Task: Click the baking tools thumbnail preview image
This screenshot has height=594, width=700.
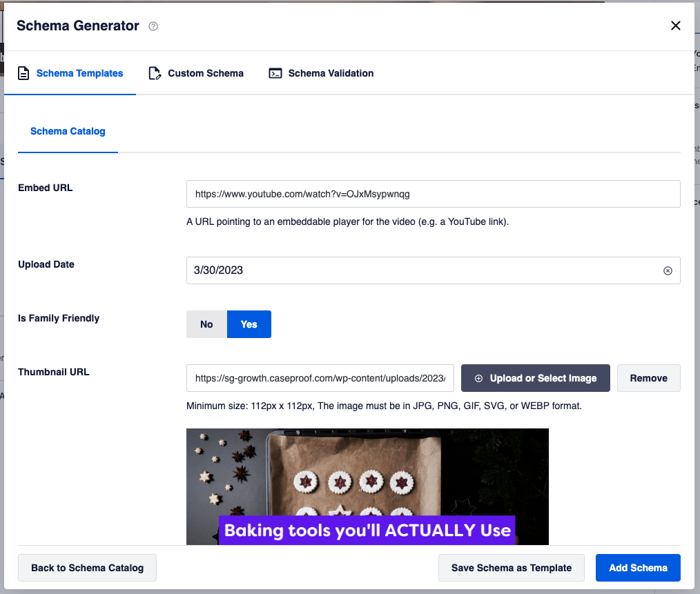Action: pyautogui.click(x=367, y=486)
